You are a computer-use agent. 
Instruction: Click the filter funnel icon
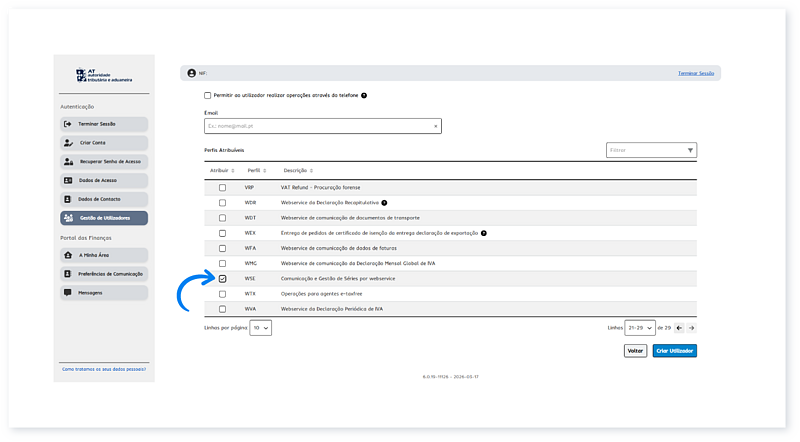690,150
